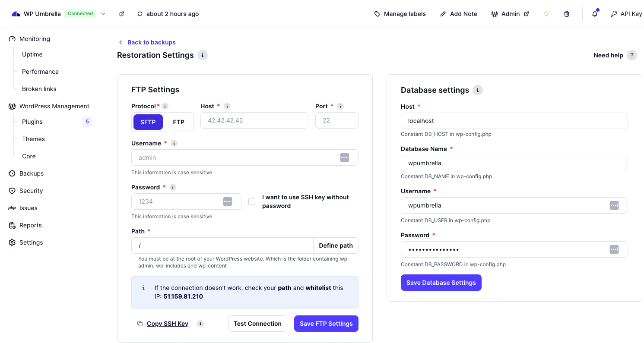
Task: Mark site as favorite with star icon
Action: click(546, 14)
